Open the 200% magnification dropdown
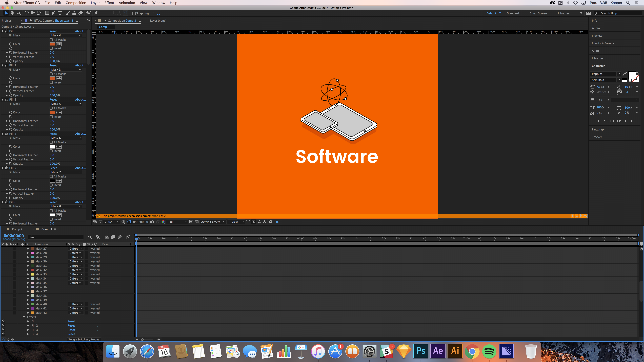This screenshot has width=644, height=362. (112, 222)
